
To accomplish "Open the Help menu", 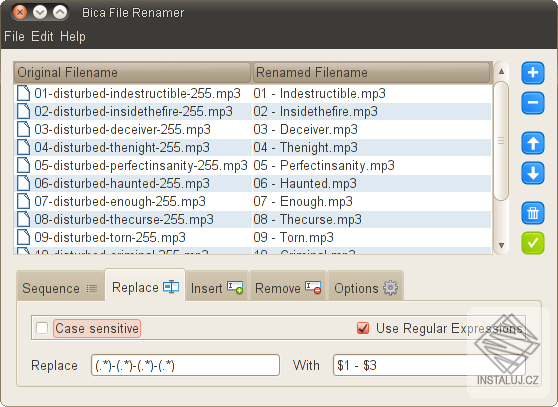I will click(x=73, y=36).
